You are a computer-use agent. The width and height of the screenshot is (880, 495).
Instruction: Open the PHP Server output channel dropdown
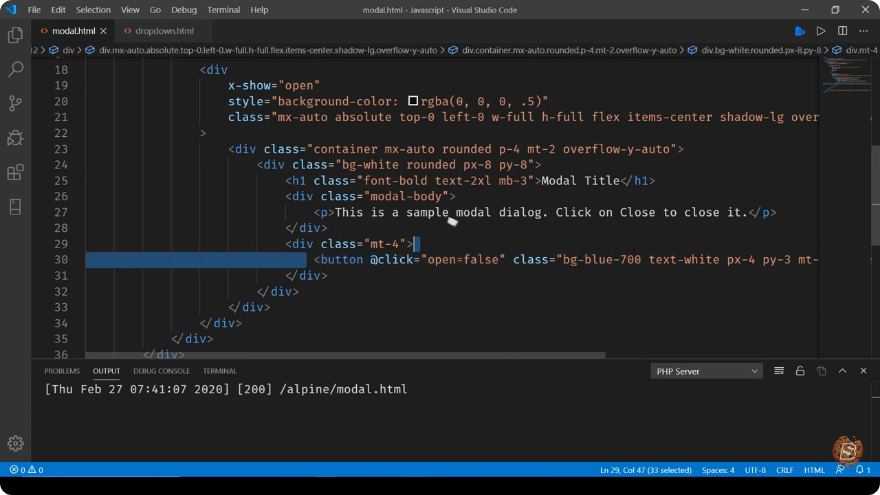(707, 372)
